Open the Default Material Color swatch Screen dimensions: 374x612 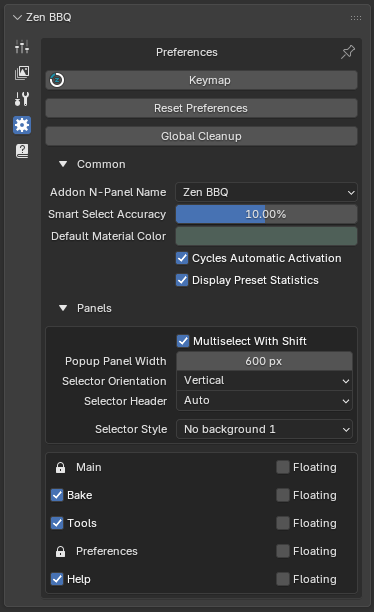coord(266,236)
